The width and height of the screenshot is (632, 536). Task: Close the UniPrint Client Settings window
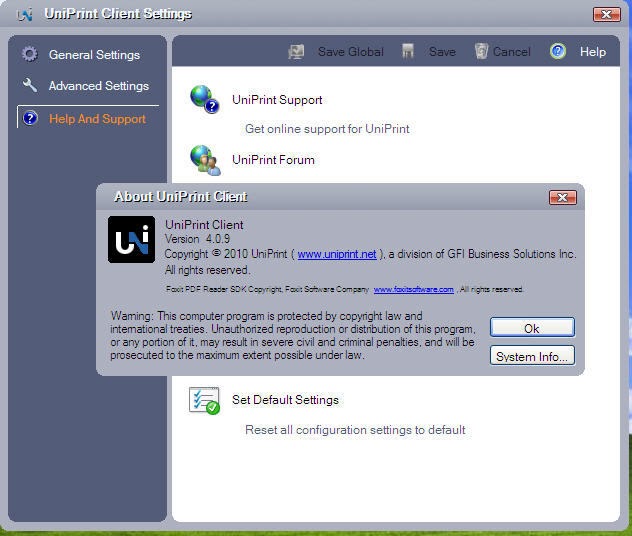point(607,15)
